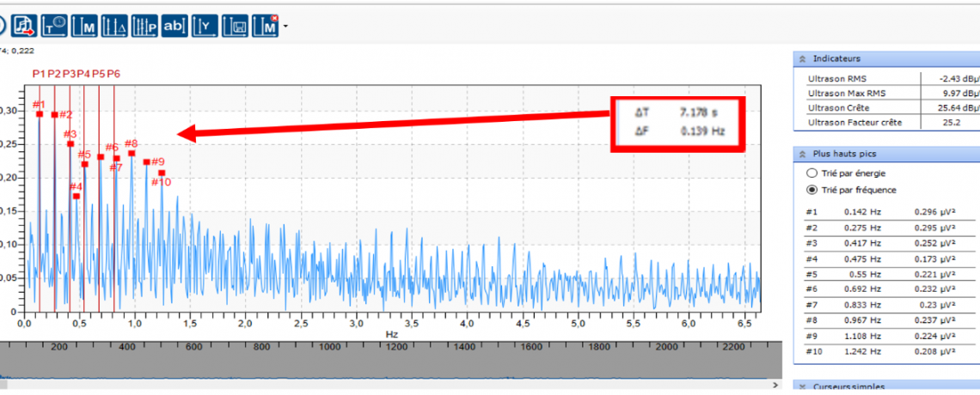Activate the periodic cursor tool
The image size is (980, 395).
pos(144,26)
